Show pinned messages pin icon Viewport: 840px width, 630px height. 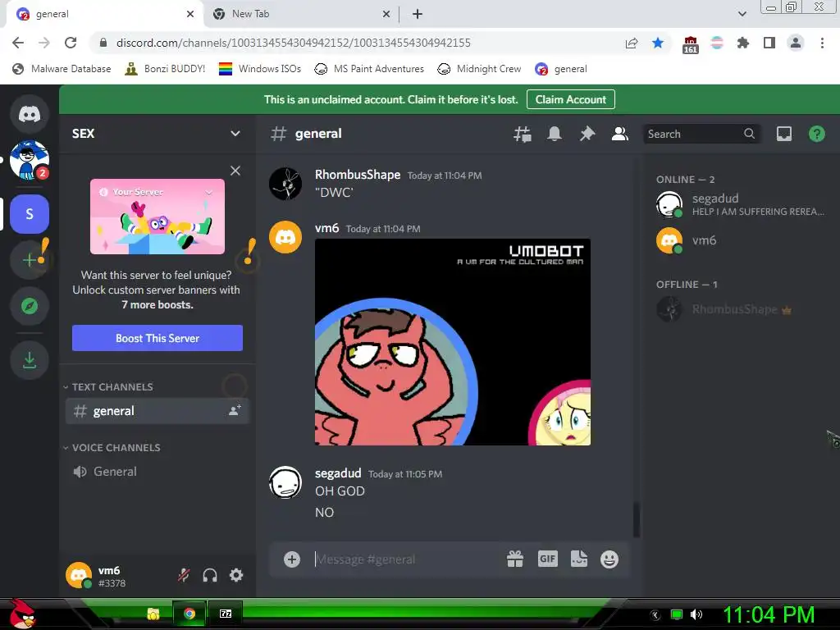587,134
